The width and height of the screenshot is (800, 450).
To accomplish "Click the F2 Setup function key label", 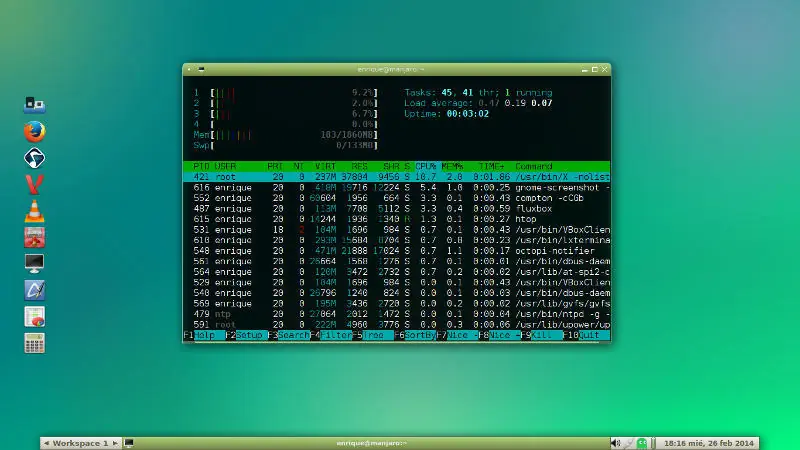I will coord(246,335).
